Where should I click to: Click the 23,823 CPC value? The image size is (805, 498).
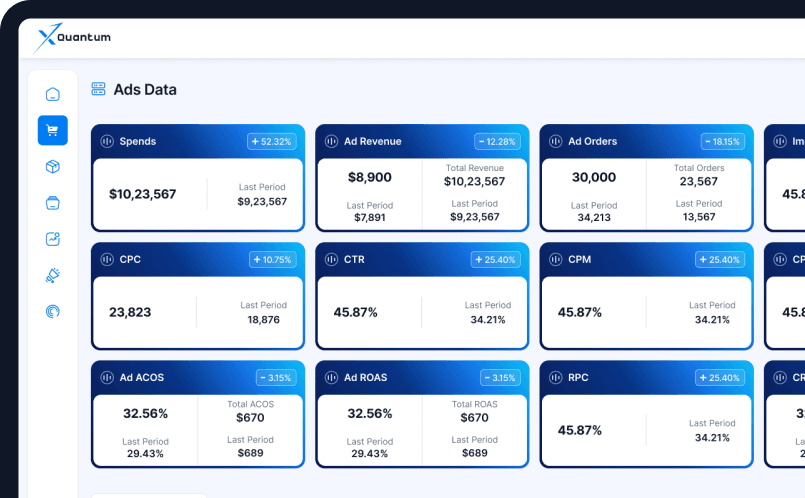click(130, 312)
